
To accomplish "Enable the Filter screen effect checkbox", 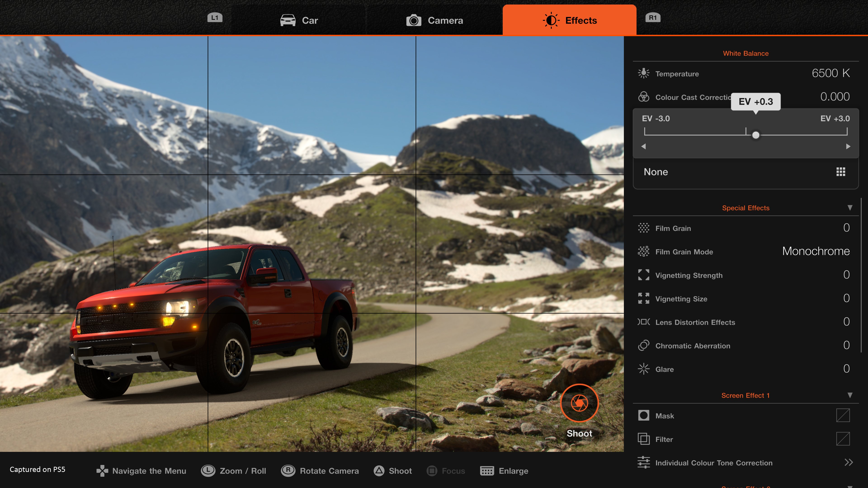I will pyautogui.click(x=842, y=439).
